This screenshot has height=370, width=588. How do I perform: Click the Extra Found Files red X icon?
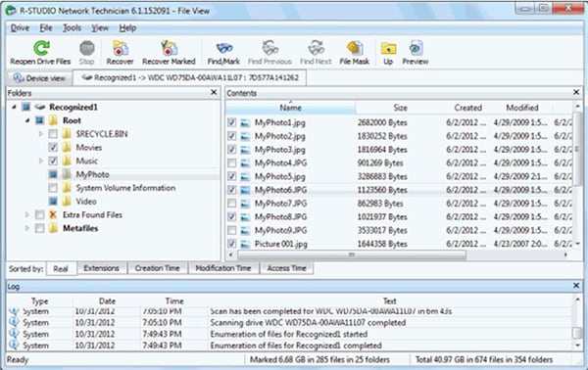coord(53,214)
